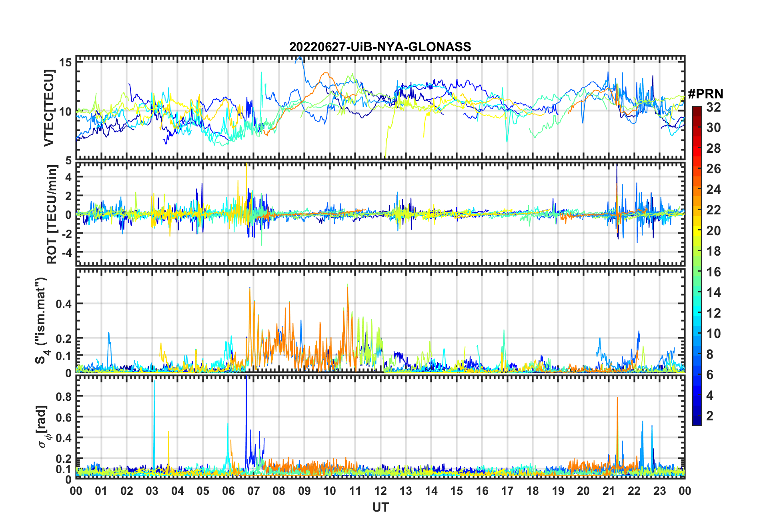
Task: Select the "ROT [TECU/min]" y-axis label
Action: 52,214
